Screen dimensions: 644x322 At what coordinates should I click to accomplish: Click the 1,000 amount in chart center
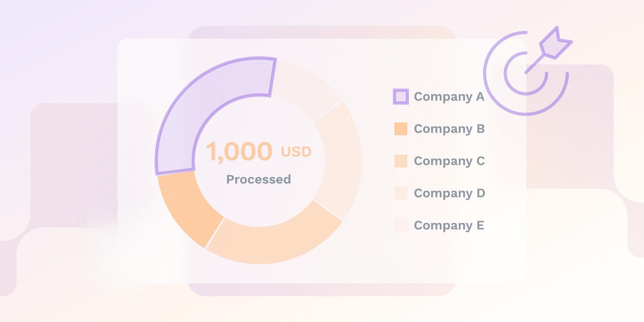(239, 152)
